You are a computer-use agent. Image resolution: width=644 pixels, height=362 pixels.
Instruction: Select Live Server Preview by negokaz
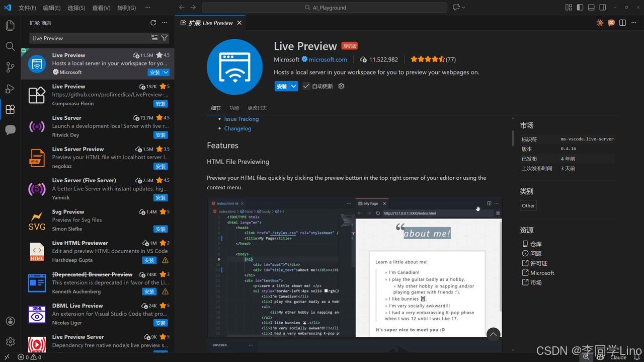pyautogui.click(x=98, y=157)
